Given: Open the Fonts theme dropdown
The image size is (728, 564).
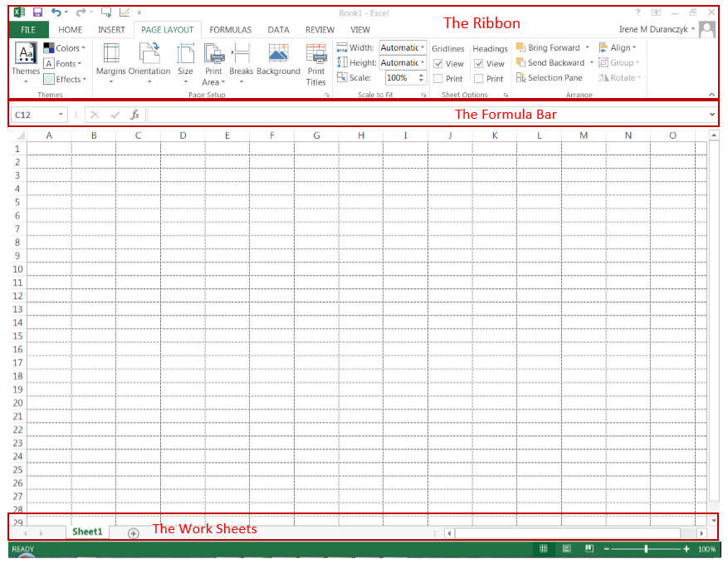Looking at the screenshot, I should click(63, 64).
